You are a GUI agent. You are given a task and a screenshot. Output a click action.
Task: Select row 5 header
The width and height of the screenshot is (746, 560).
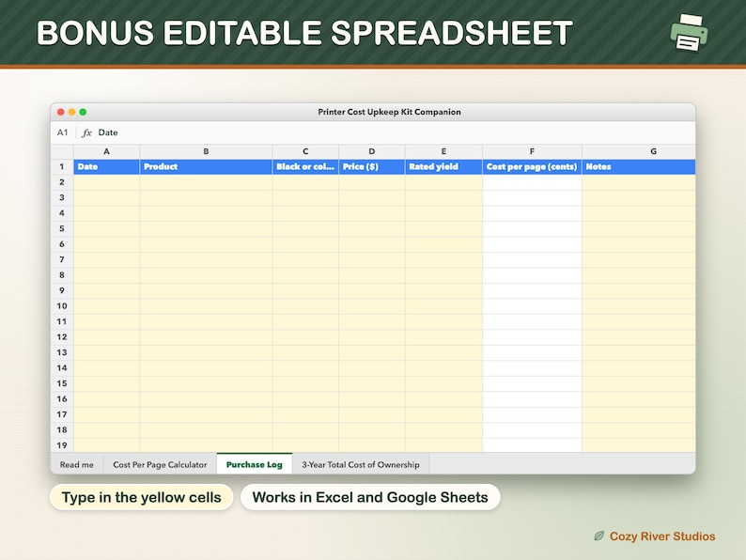[62, 229]
